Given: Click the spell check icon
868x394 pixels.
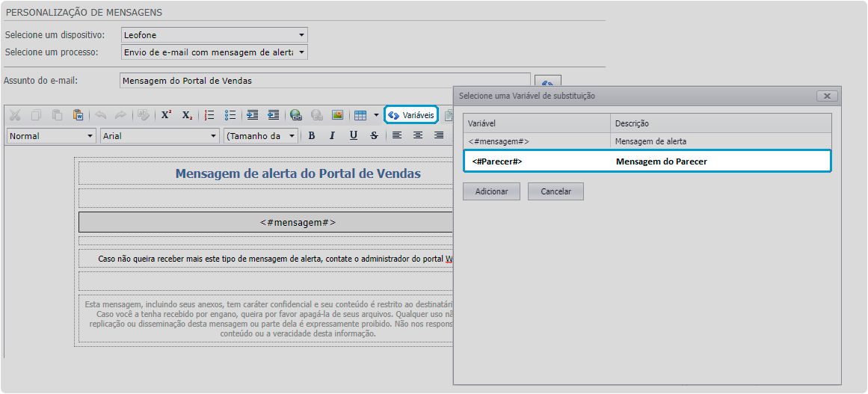Looking at the screenshot, I should coord(144,115).
